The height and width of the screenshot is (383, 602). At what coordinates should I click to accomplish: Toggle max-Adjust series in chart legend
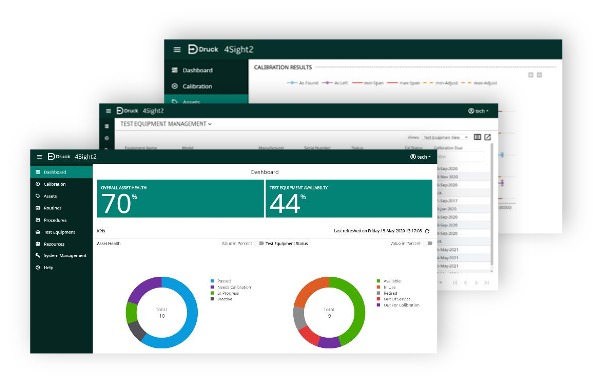(479, 83)
